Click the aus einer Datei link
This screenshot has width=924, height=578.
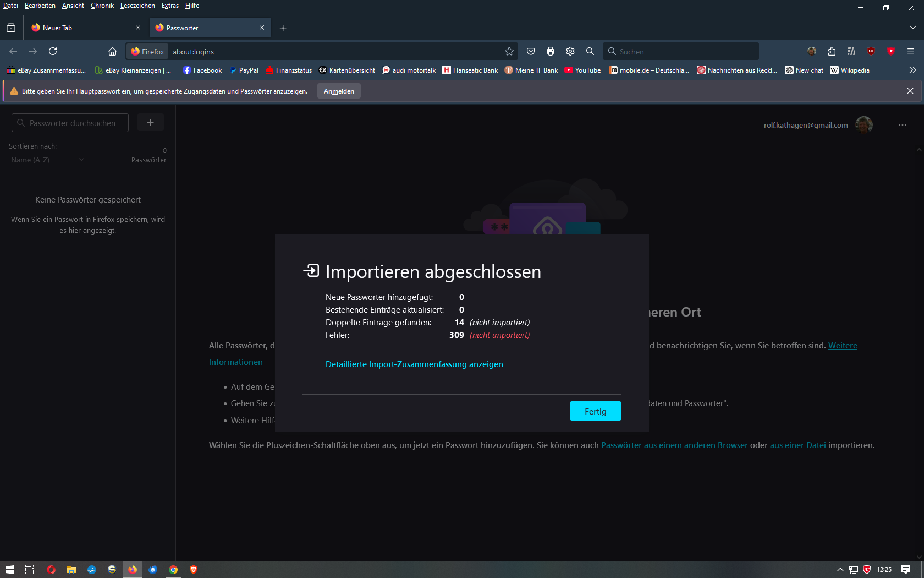pyautogui.click(x=798, y=445)
